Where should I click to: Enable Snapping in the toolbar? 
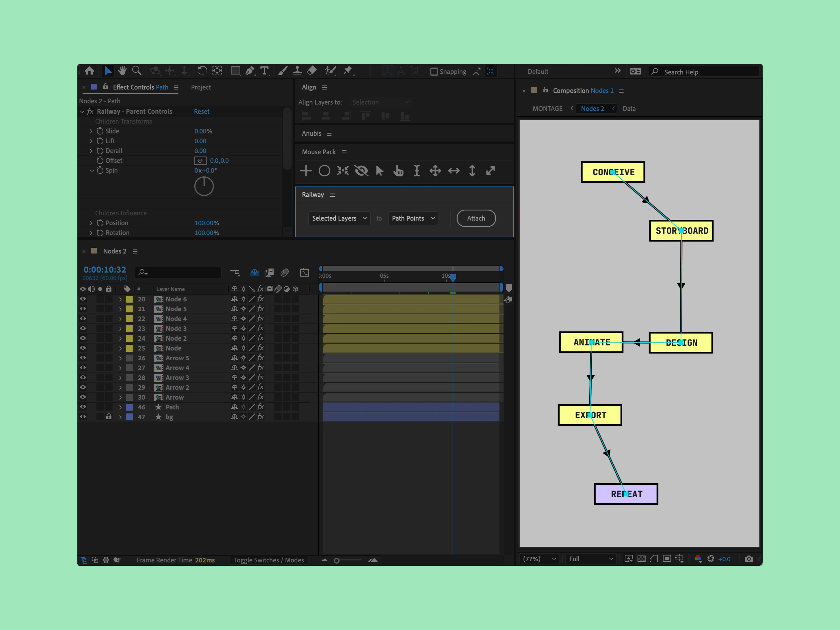click(x=434, y=71)
